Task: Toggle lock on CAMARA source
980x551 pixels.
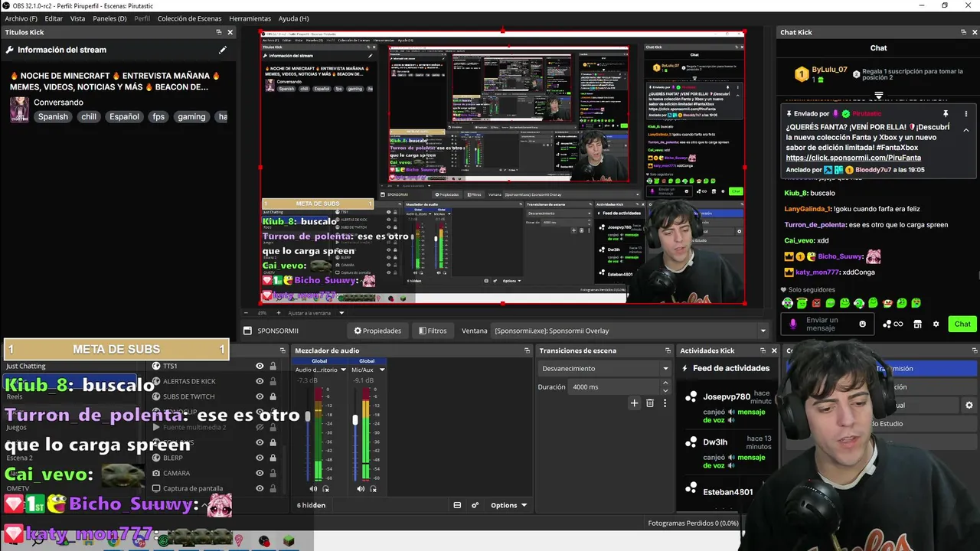Action: point(273,473)
